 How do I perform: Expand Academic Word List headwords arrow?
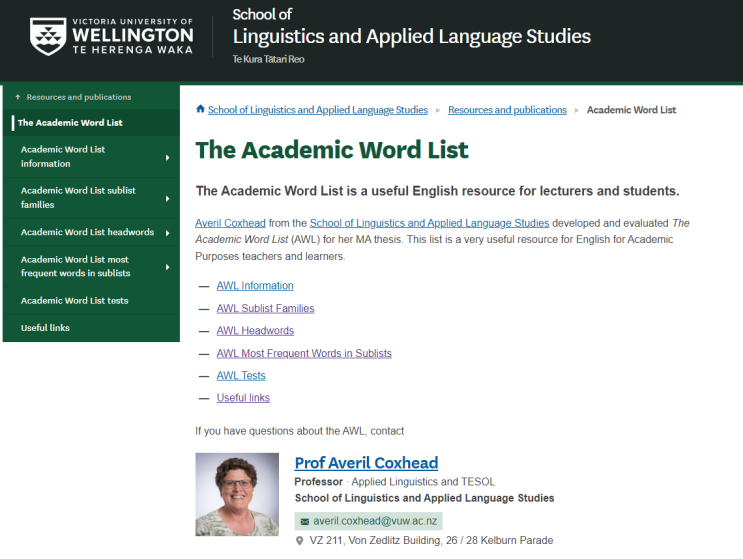click(x=167, y=232)
